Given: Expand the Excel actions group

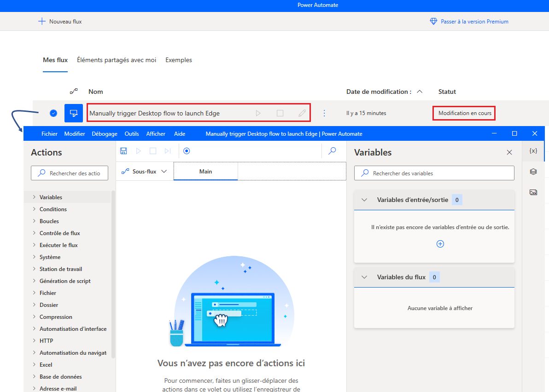Looking at the screenshot, I should coord(34,364).
